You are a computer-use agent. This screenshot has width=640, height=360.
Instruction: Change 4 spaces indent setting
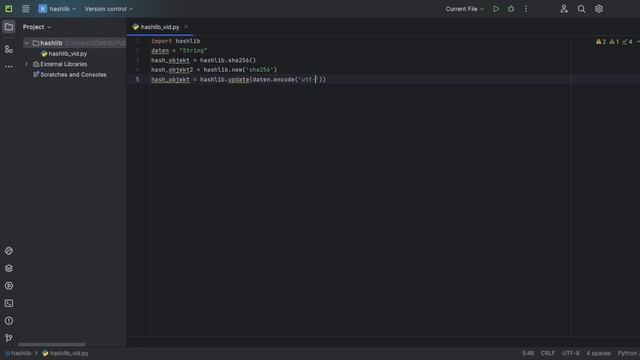tap(598, 353)
